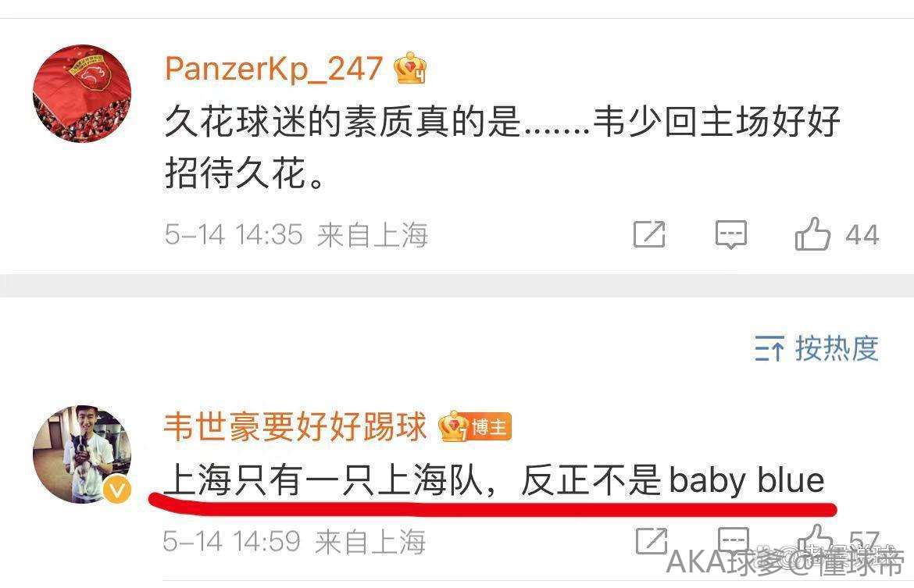Viewport: 914px width, 588px height.
Task: Open PanzerKp_247's red flag avatar
Action: (x=82, y=93)
